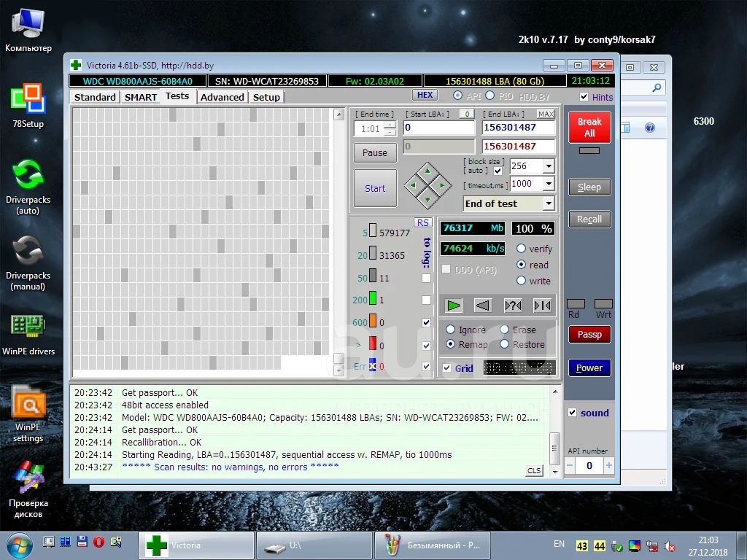Expand the End of test dropdown
Image resolution: width=747 pixels, height=560 pixels.
click(549, 204)
